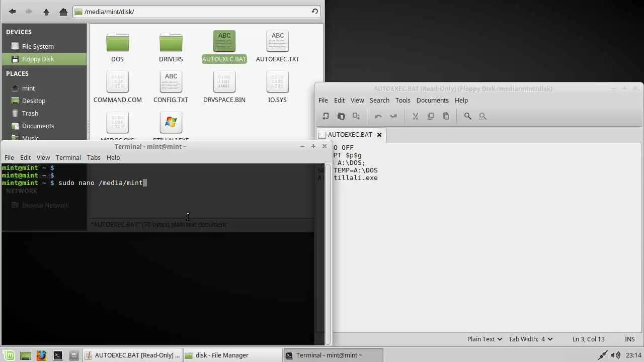Open the DRIVERS folder

(171, 47)
